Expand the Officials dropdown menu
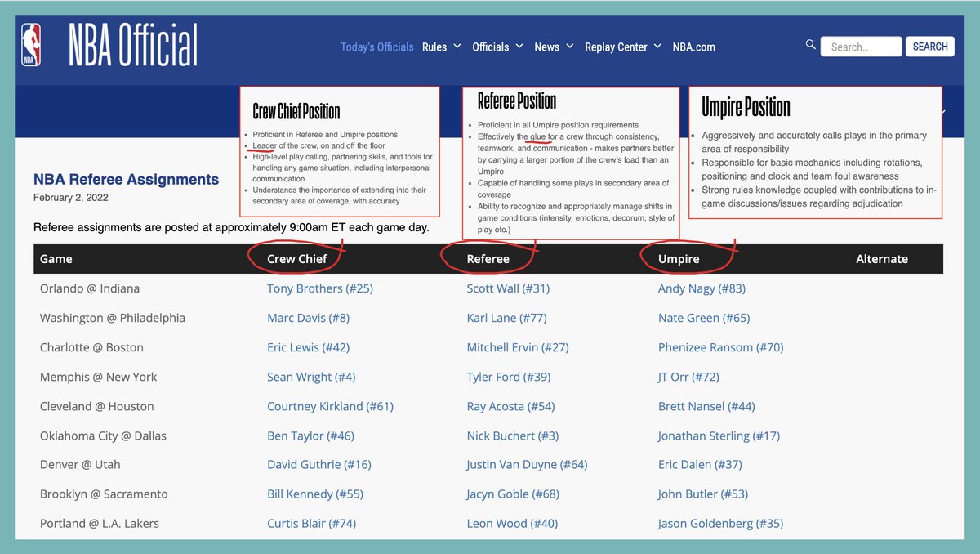The height and width of the screenshot is (554, 980). pos(498,47)
